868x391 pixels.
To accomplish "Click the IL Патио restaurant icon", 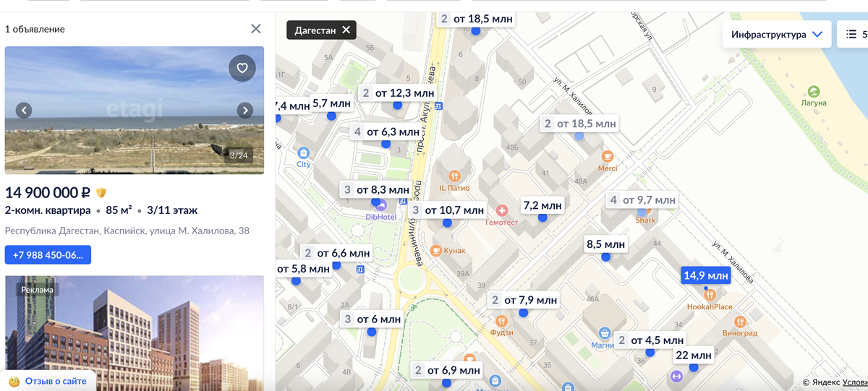I will tap(454, 176).
